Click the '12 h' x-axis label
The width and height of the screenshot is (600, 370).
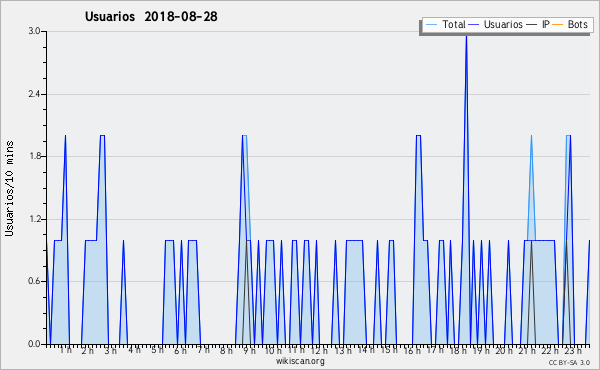point(319,351)
